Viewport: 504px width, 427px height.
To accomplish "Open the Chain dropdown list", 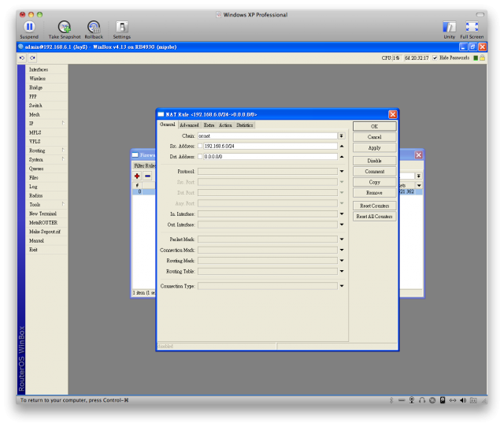I will pos(341,136).
